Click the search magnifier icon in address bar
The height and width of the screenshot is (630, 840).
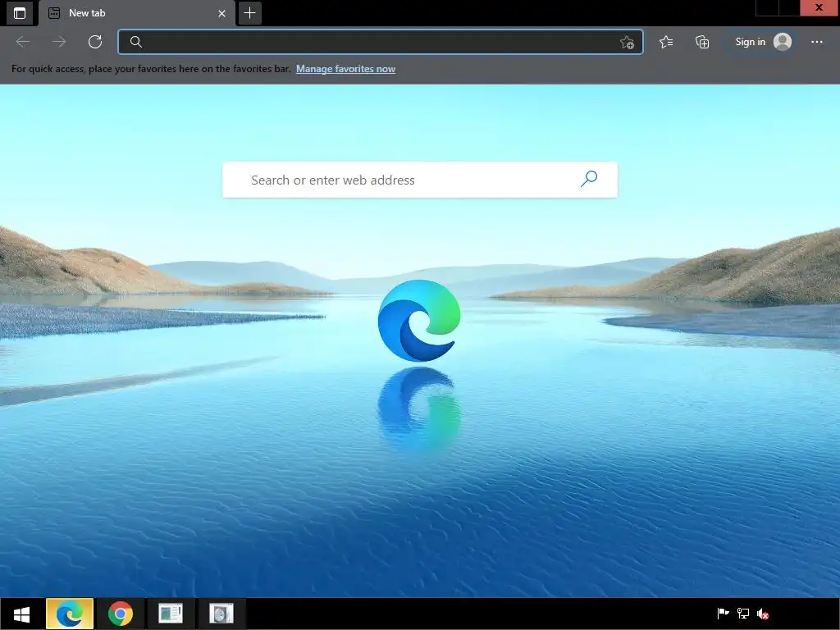click(135, 42)
